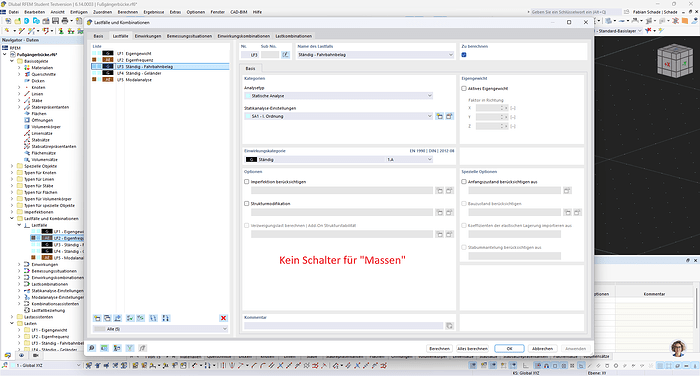Click the keyword search field at top
The width and height of the screenshot is (700, 376).
tap(574, 12)
